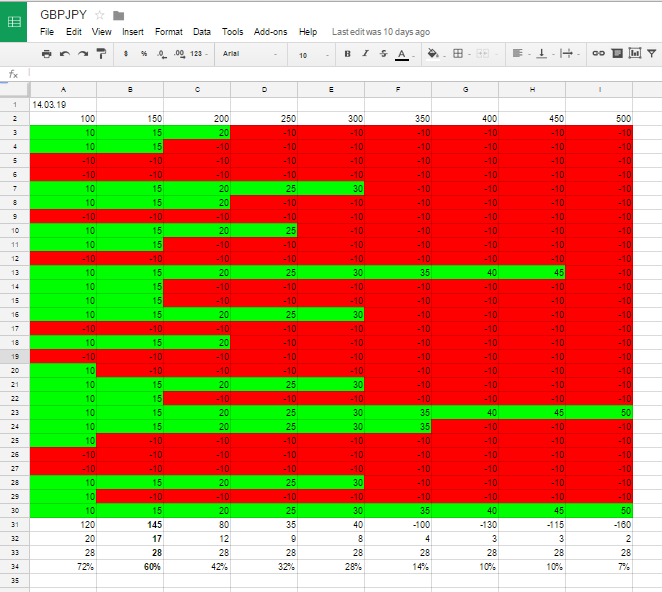Click the Insert comment icon
The width and height of the screenshot is (662, 592).
pos(617,53)
